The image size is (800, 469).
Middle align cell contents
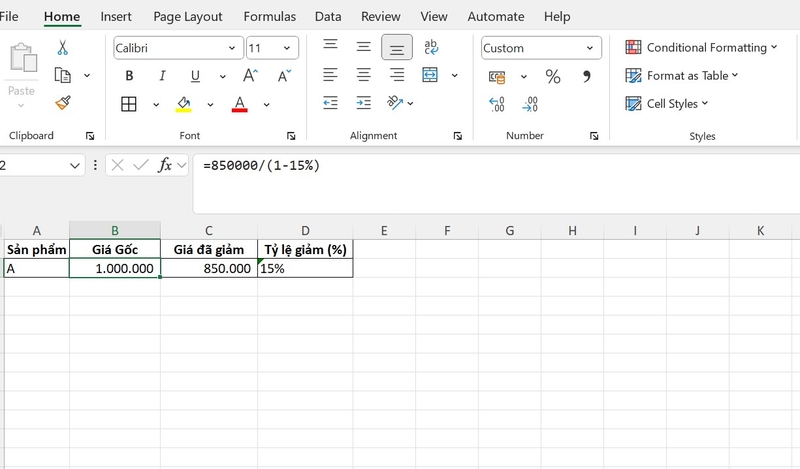click(363, 47)
